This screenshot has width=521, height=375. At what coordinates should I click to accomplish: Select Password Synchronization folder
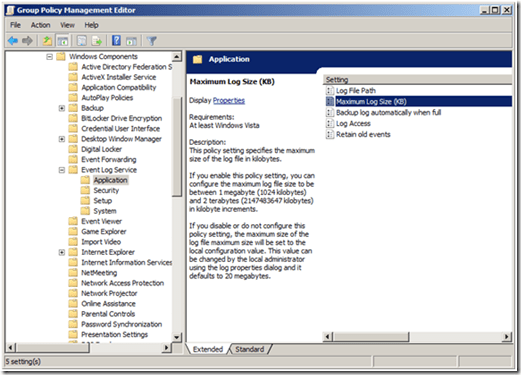click(122, 324)
